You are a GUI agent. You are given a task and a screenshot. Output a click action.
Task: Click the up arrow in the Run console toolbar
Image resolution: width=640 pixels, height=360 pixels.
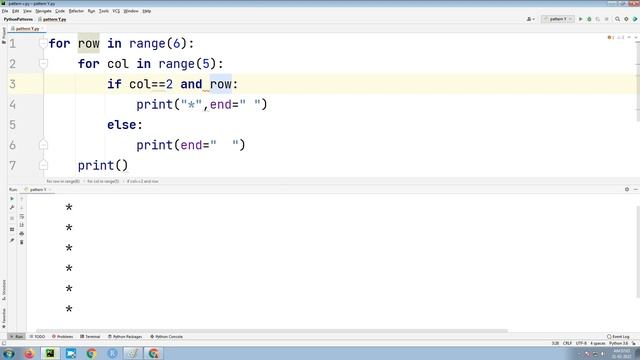pos(22,199)
